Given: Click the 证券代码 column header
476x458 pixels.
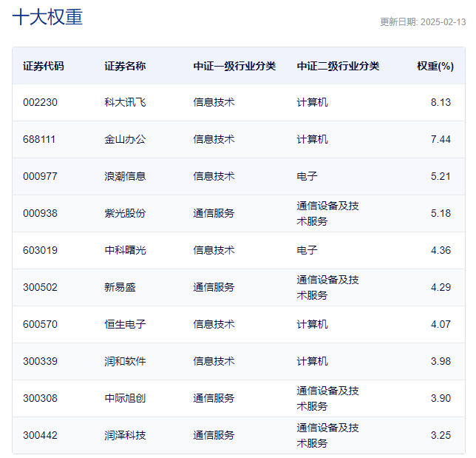Looking at the screenshot, I should click(44, 66).
